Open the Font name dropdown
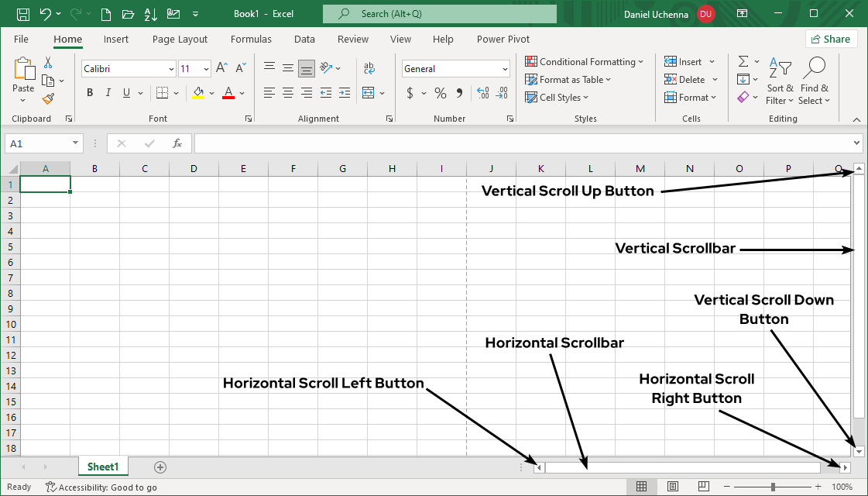The width and height of the screenshot is (868, 496). coord(170,68)
